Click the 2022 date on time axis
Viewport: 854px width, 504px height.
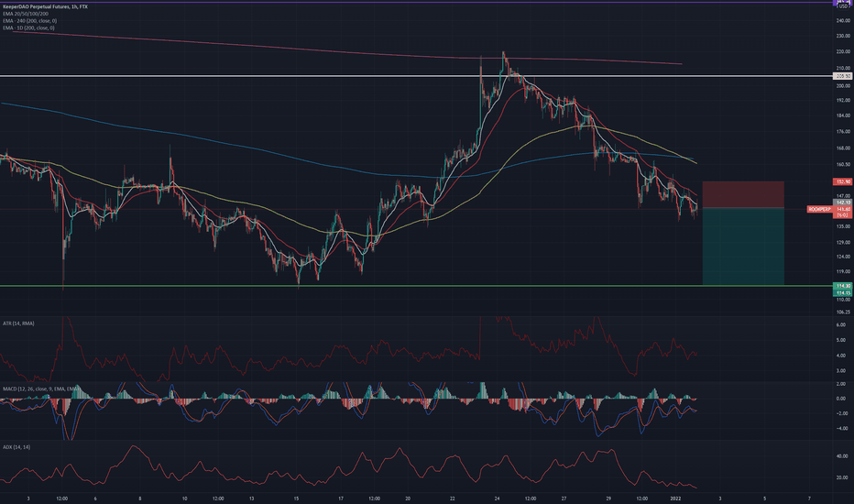click(675, 498)
